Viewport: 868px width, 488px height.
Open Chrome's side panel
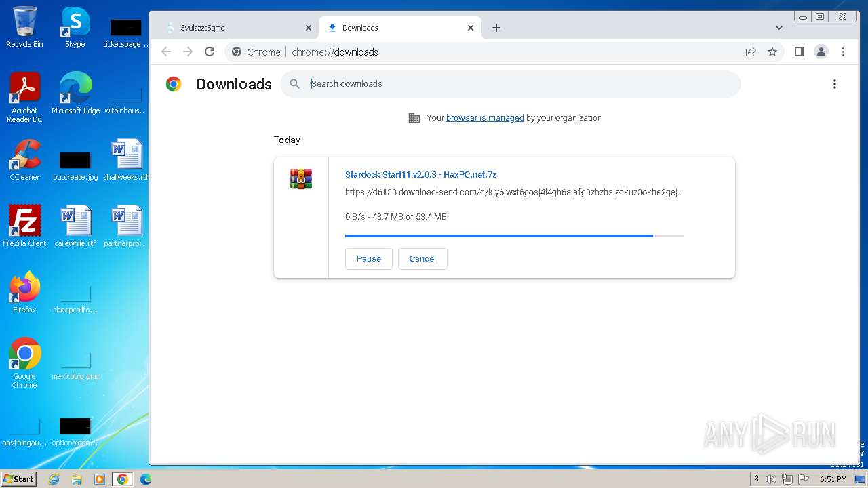(800, 52)
